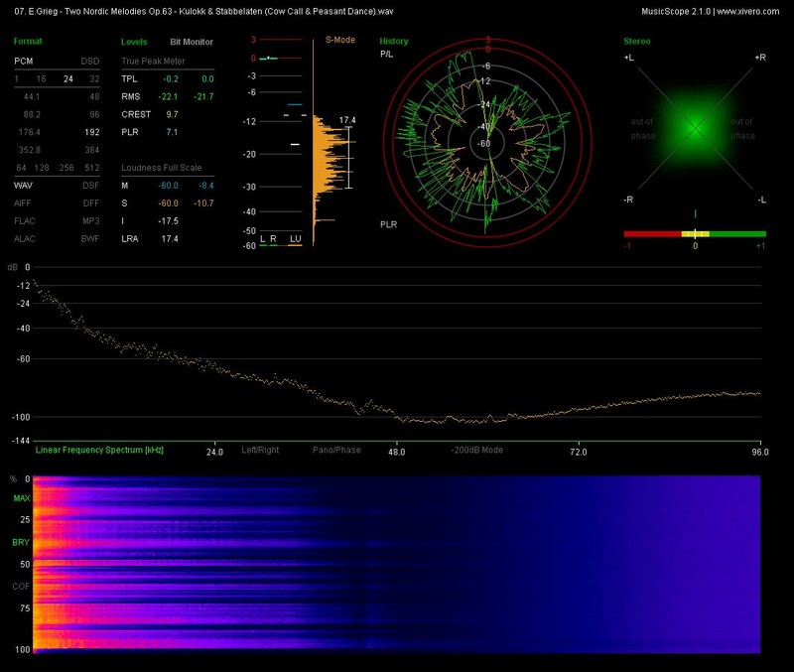Select the MAX spectrogram option

click(x=21, y=498)
